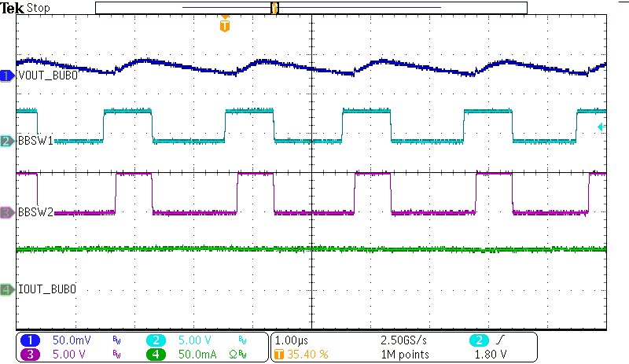Click the channel 2 ground marker
The height and width of the screenshot is (364, 629).
coord(7,142)
